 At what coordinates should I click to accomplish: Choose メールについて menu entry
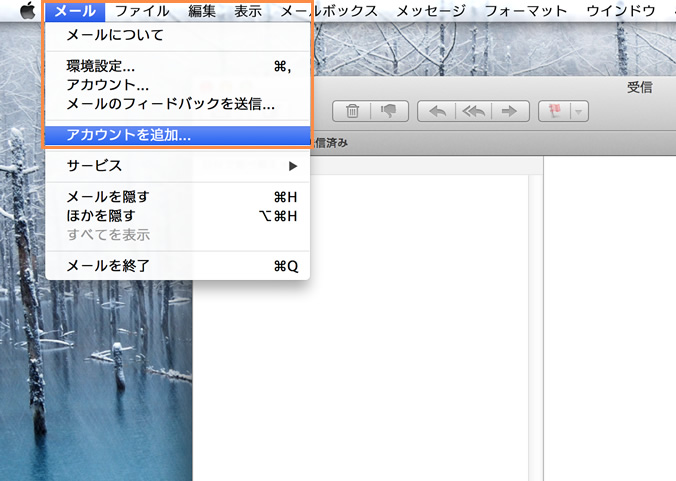[114, 35]
